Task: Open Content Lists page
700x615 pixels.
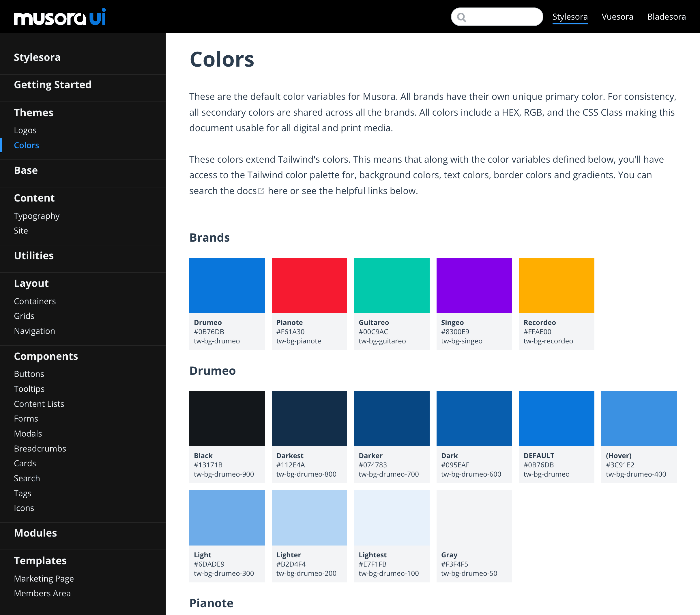Action: [39, 404]
